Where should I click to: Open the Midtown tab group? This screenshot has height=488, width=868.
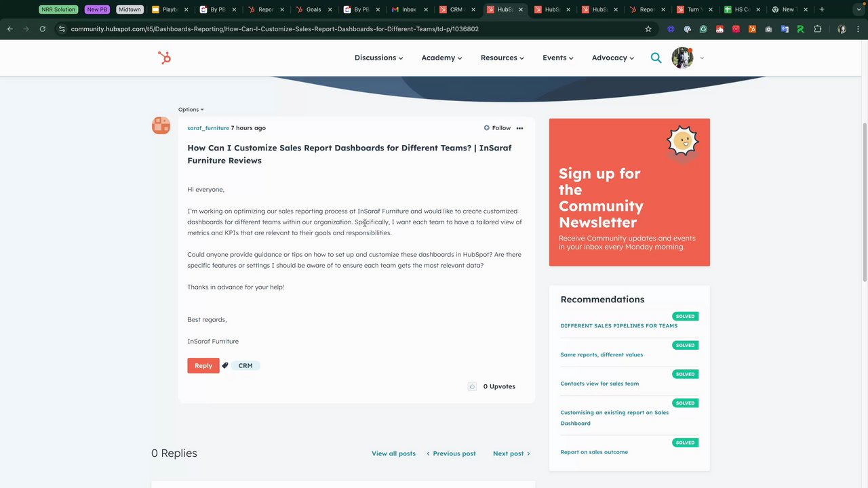(x=130, y=9)
